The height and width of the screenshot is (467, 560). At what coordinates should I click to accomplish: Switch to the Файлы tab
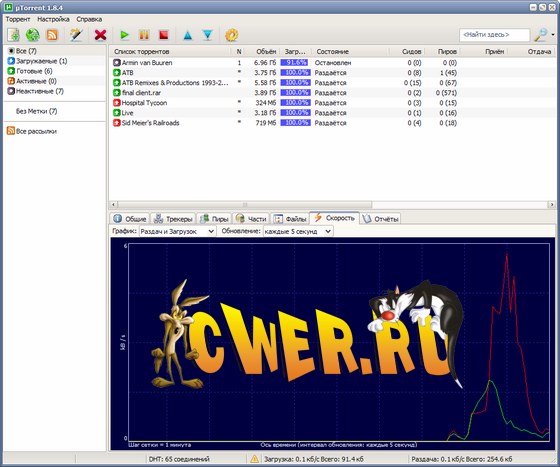pyautogui.click(x=290, y=219)
